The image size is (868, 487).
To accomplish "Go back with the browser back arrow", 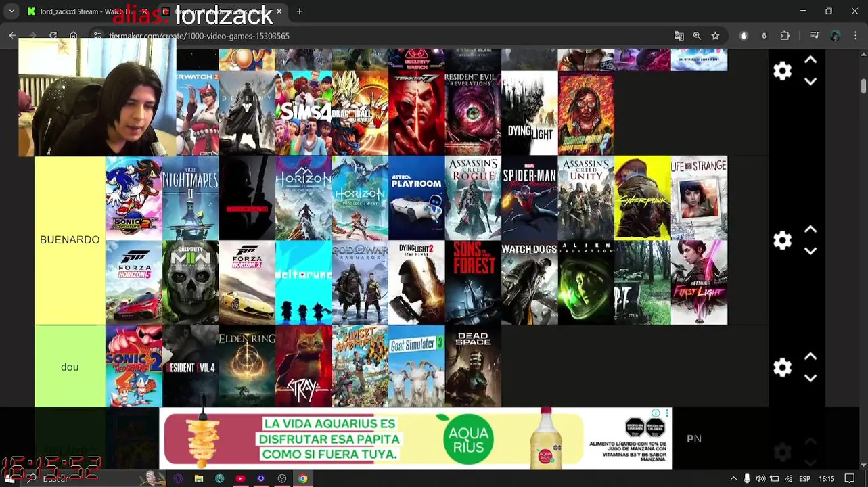I will click(x=12, y=35).
